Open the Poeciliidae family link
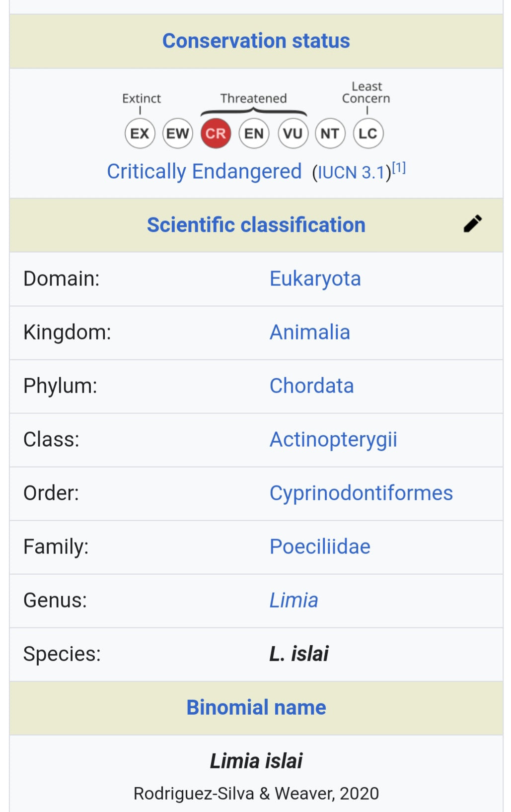 click(x=320, y=547)
